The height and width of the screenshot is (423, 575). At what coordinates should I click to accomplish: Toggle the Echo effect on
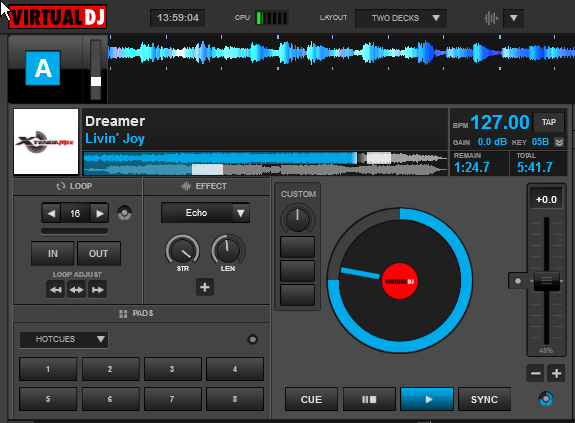pos(197,213)
